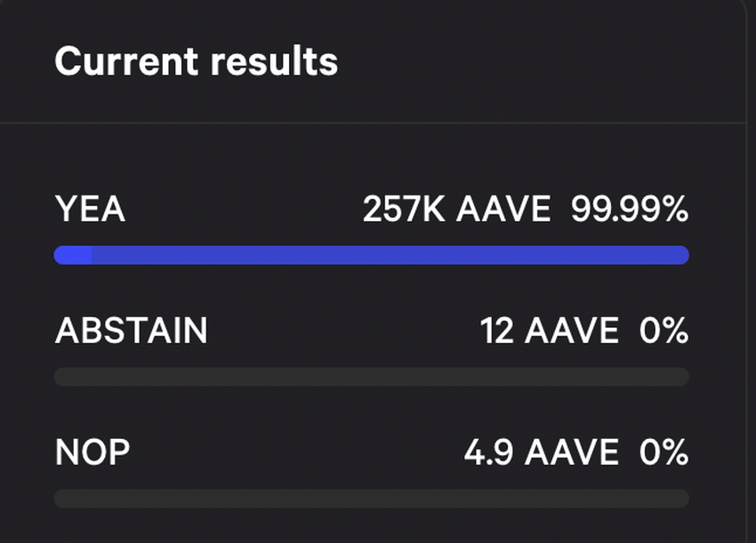The image size is (756, 543).
Task: Click the 4.9 AAVE nop amount
Action: [x=543, y=451]
